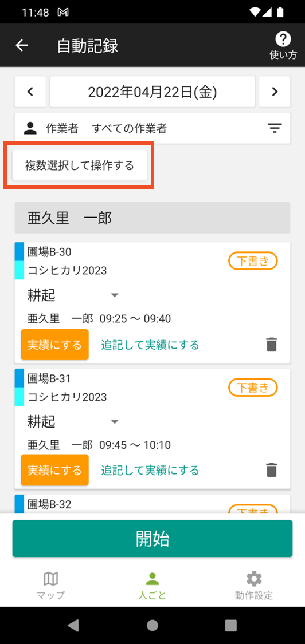The width and height of the screenshot is (305, 644).
Task: Tap 追記して実績にする link for 圃場B-31
Action: [150, 470]
